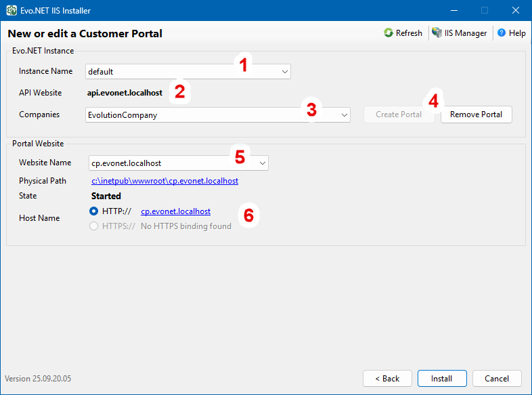Screen dimensions: 532x395
Task: Click the IIS Manager toolbar label
Action: click(x=466, y=33)
